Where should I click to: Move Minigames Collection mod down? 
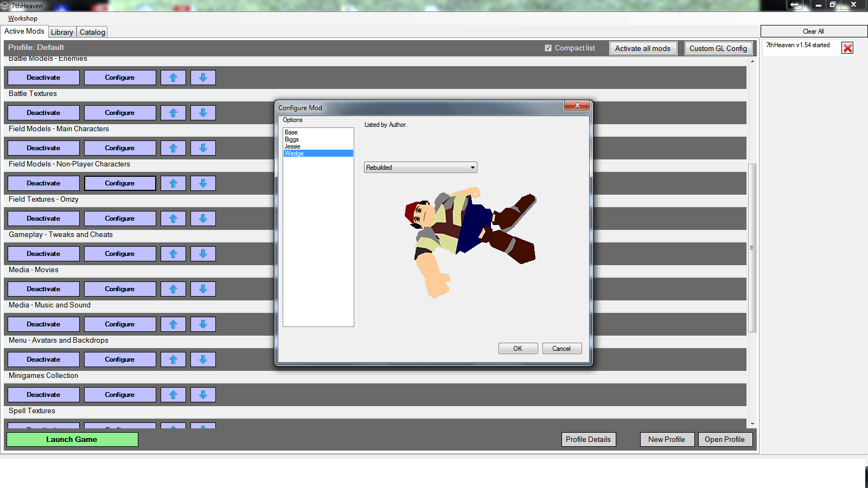point(203,395)
